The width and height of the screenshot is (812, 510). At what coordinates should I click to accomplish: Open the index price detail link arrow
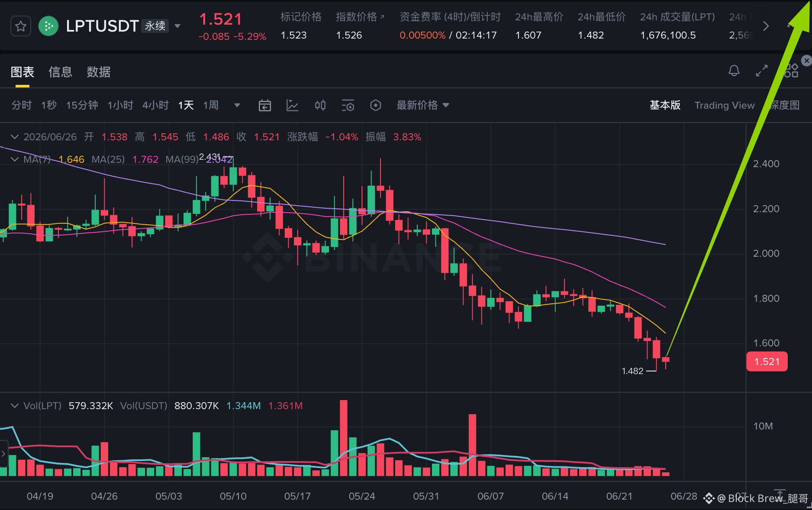point(382,17)
